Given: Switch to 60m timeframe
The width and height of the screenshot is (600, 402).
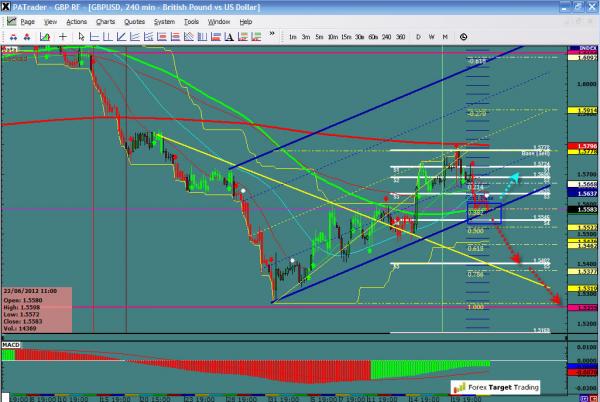Looking at the screenshot, I should tap(372, 36).
